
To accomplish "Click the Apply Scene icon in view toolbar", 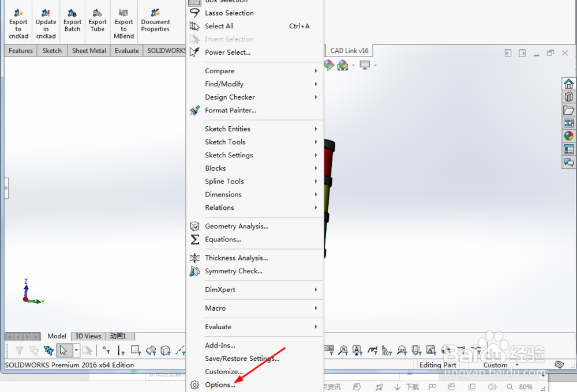I will (x=343, y=65).
